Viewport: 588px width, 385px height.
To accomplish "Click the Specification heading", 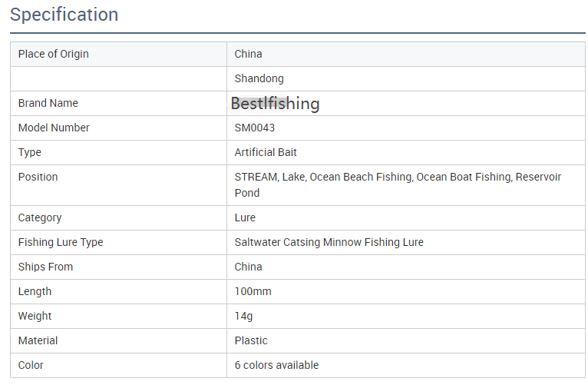I will tap(64, 15).
